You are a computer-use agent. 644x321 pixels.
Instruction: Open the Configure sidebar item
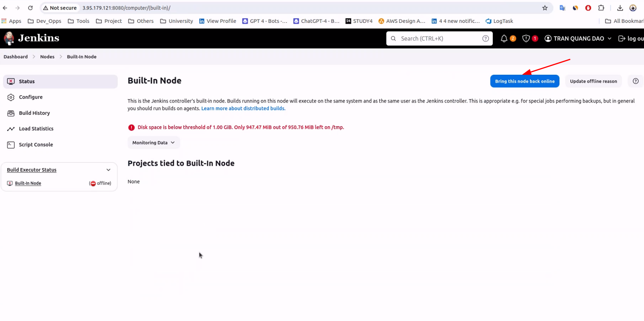pos(60,97)
